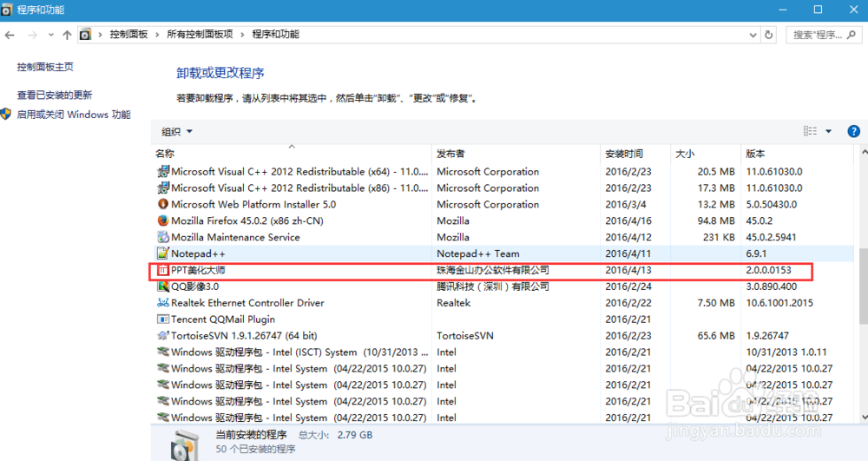Select Microsoft Web Platform Installer 5.0
Screen dimensions: 868x461
click(x=253, y=204)
